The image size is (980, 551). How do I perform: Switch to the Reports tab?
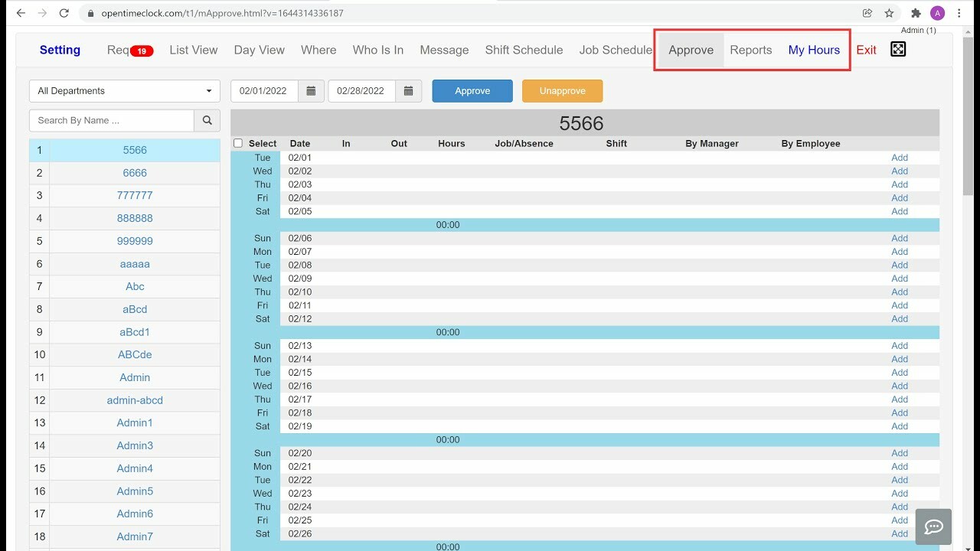(750, 50)
